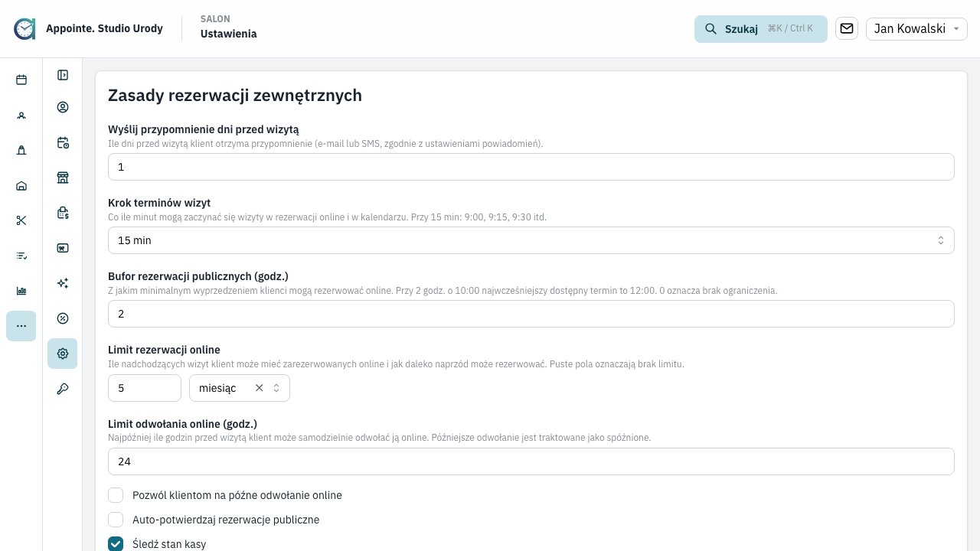
Task: Click the 'Zasady rezerwacji zewnętrznych' heading
Action: point(235,95)
